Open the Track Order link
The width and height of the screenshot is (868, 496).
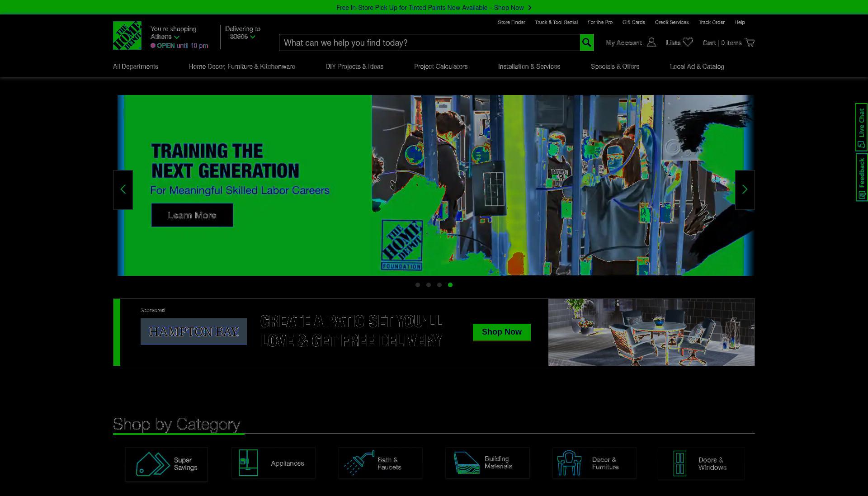712,22
